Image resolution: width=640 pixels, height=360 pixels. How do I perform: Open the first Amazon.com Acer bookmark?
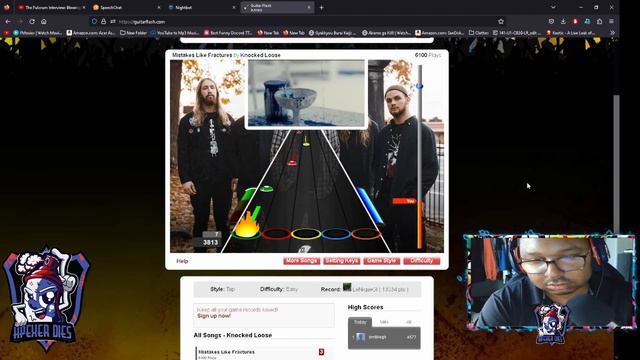pos(91,33)
